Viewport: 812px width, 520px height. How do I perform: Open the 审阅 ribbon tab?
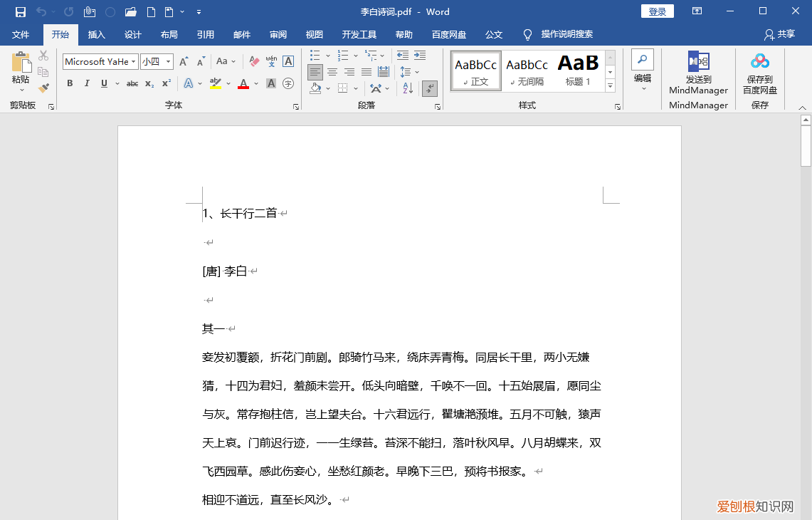pos(278,34)
